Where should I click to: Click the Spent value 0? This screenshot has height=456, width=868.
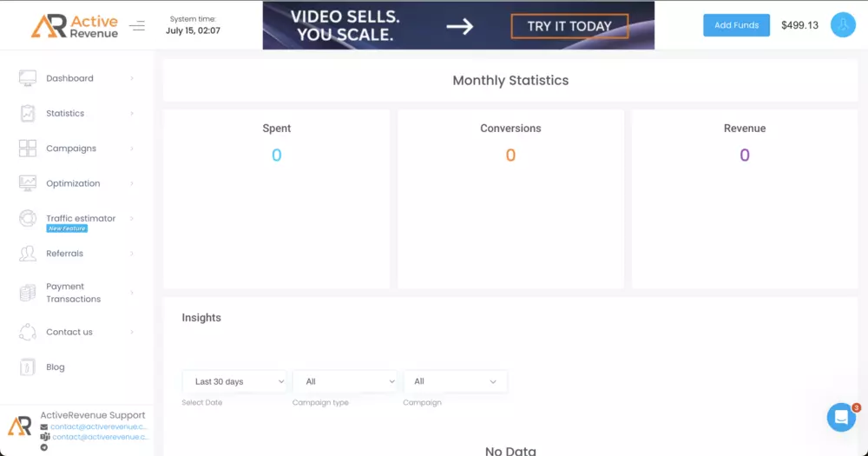pos(276,155)
